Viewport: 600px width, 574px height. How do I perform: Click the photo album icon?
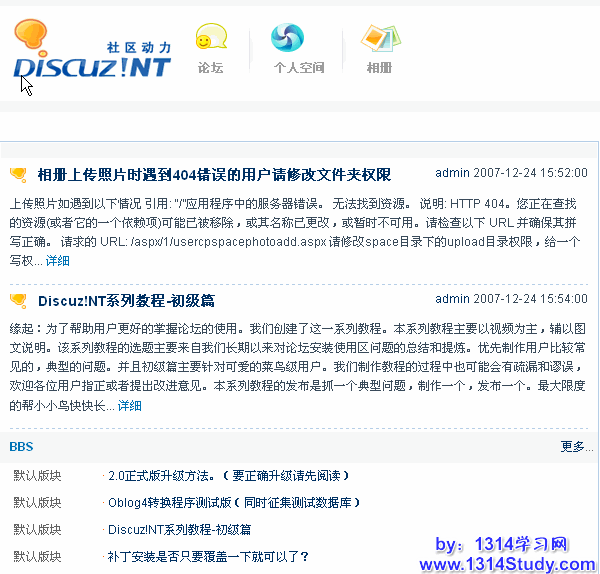379,38
